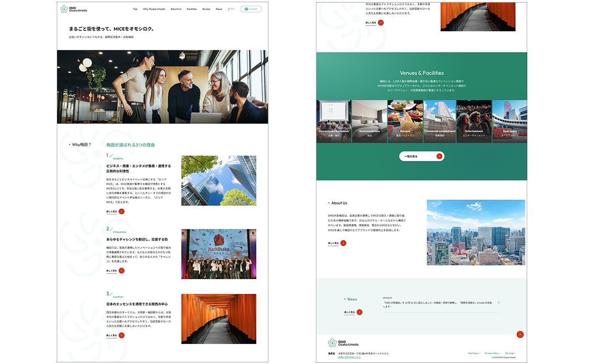Image resolution: width=589 pixels, height=364 pixels.
Task: Click the red arrow icon under News heading
Action: [359, 312]
